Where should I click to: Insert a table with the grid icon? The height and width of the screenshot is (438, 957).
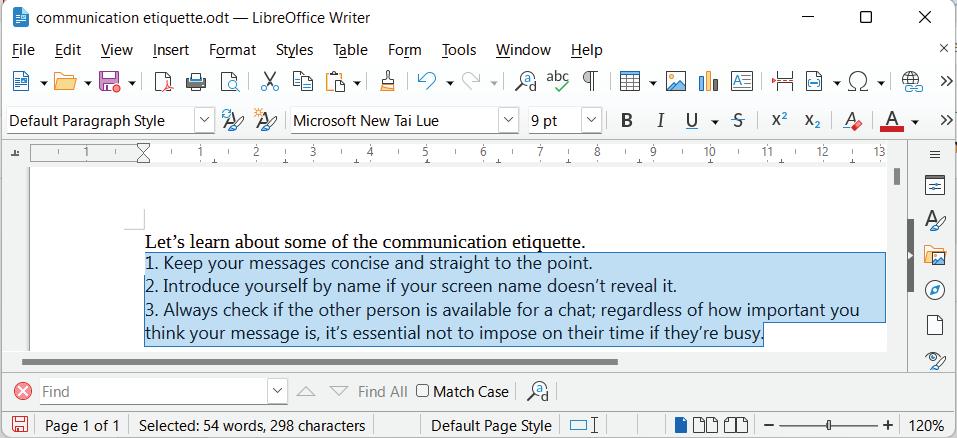[x=630, y=81]
